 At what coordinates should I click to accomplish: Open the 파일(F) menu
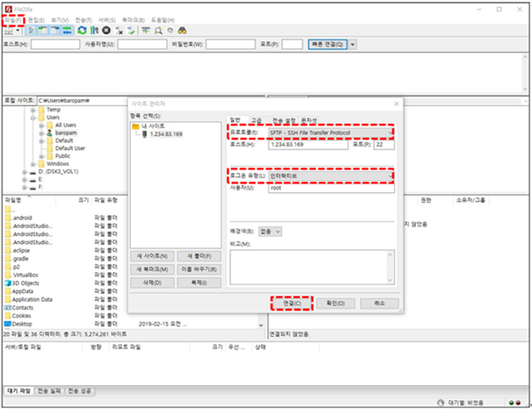coord(13,20)
